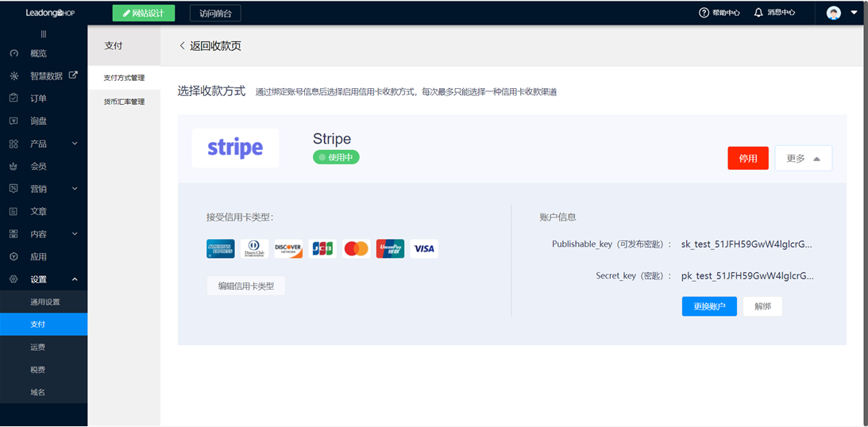868x427 pixels.
Task: Open the 消息中心 bell notifications
Action: point(774,13)
